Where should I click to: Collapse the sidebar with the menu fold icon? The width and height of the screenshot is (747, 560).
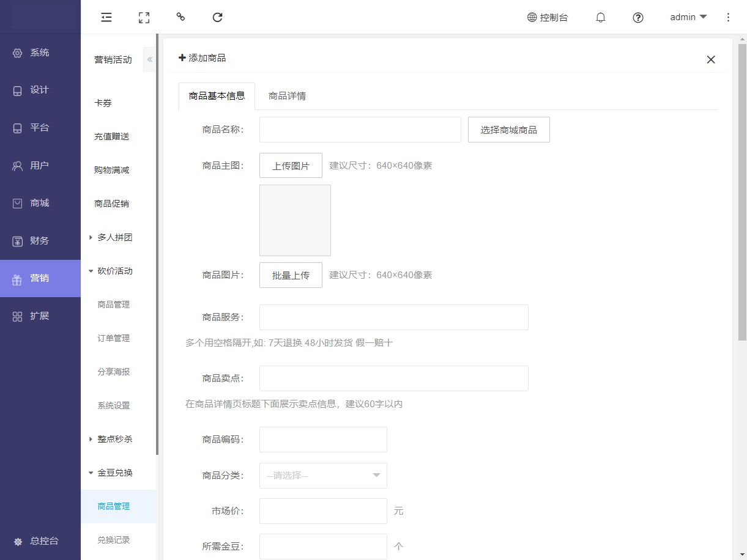pos(106,17)
